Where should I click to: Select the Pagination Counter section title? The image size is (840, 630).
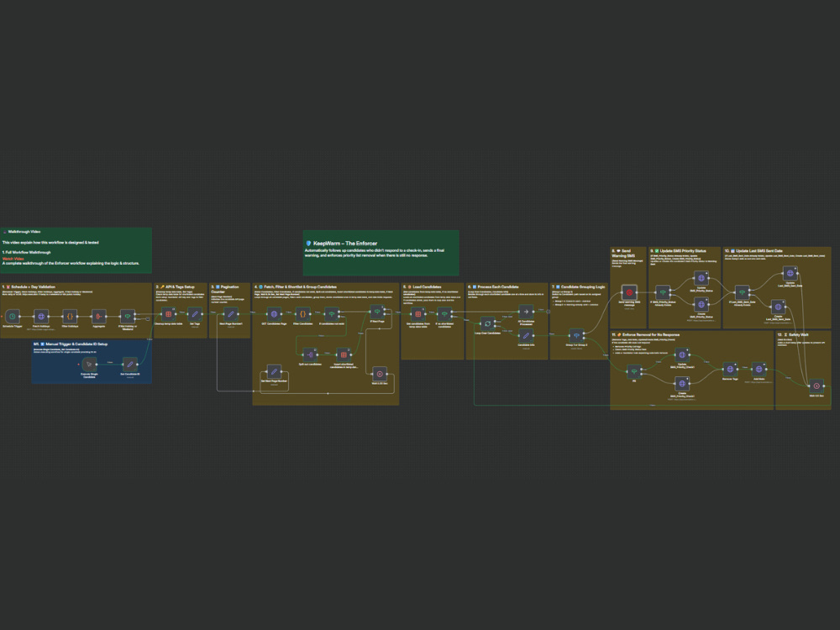pos(225,289)
